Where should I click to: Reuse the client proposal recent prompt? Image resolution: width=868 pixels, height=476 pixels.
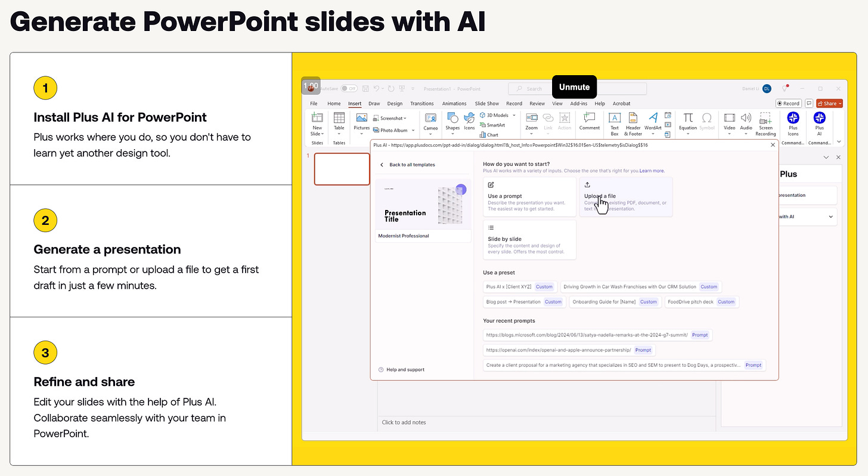[624, 365]
